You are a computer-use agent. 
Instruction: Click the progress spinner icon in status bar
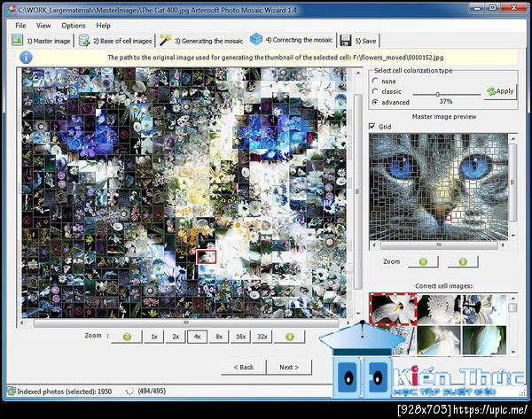pyautogui.click(x=129, y=392)
